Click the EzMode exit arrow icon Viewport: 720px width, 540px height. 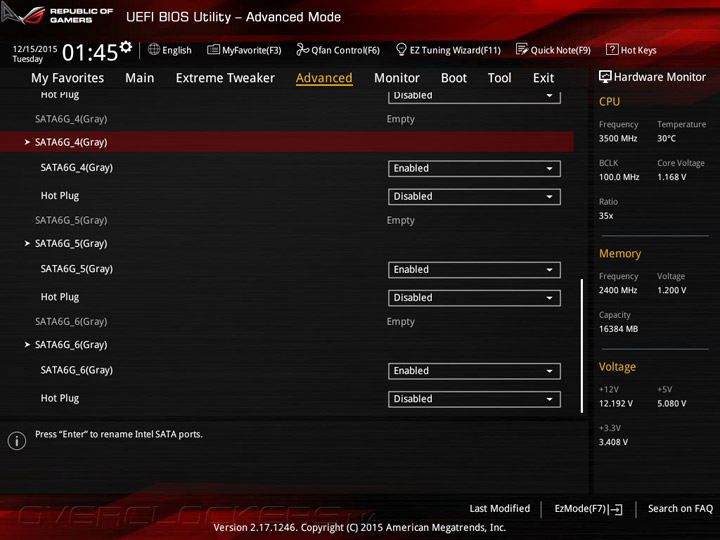(616, 509)
